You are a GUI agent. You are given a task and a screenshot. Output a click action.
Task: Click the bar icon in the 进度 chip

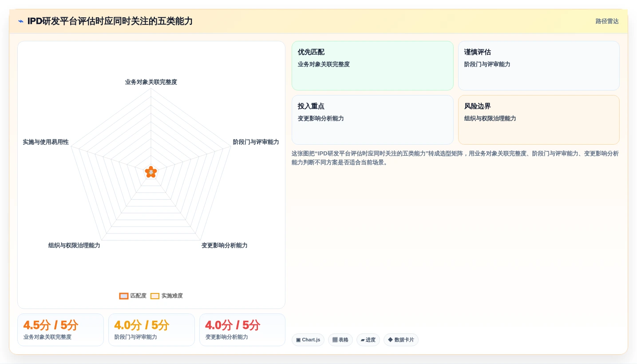click(x=363, y=340)
